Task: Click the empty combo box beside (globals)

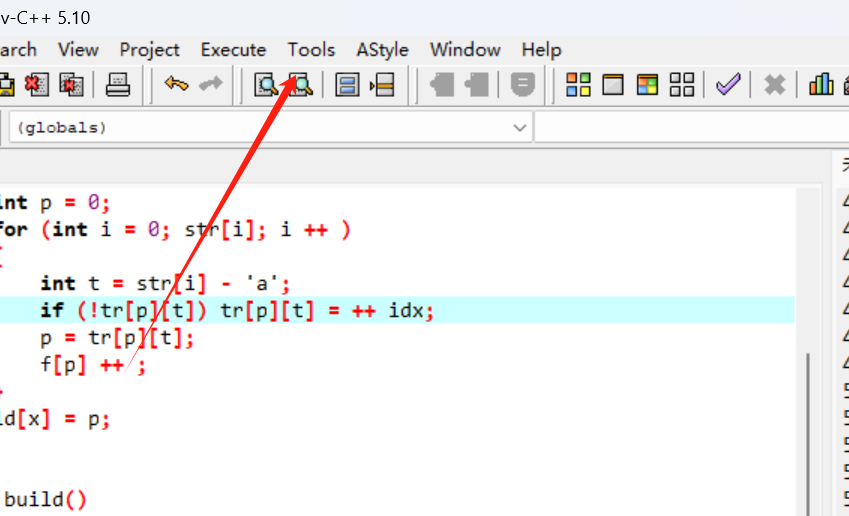Action: 690,128
